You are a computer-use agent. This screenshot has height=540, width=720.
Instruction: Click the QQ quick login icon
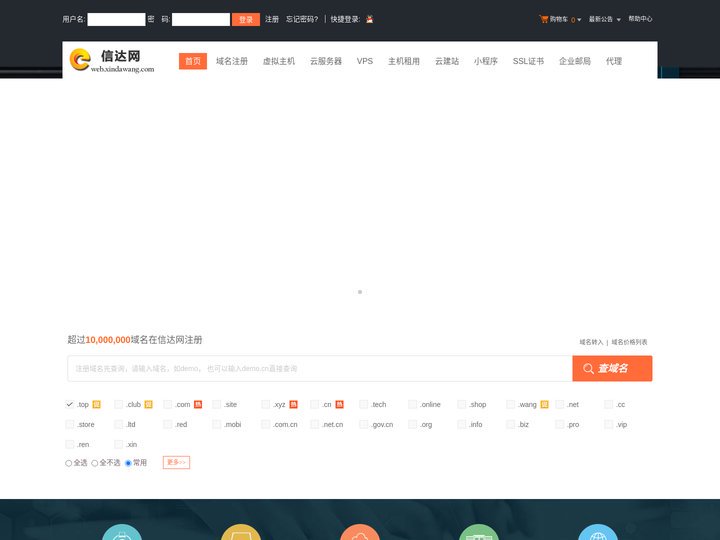pyautogui.click(x=370, y=19)
